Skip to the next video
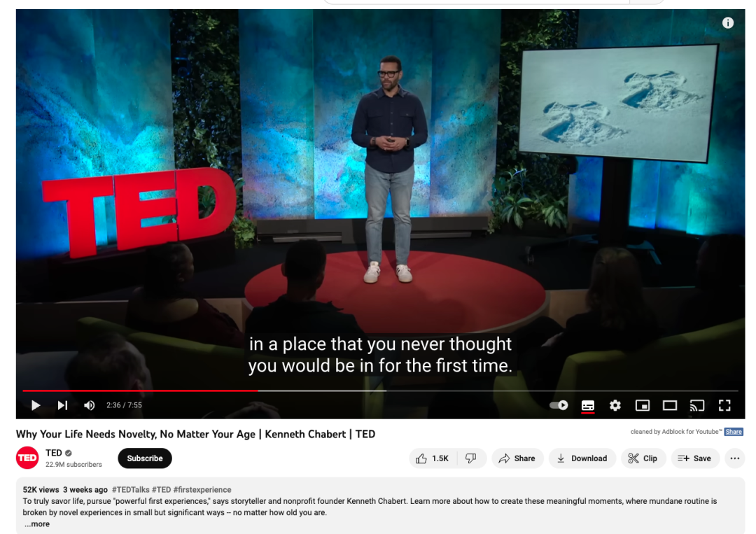Viewport: 756px width, 534px height. pos(62,405)
